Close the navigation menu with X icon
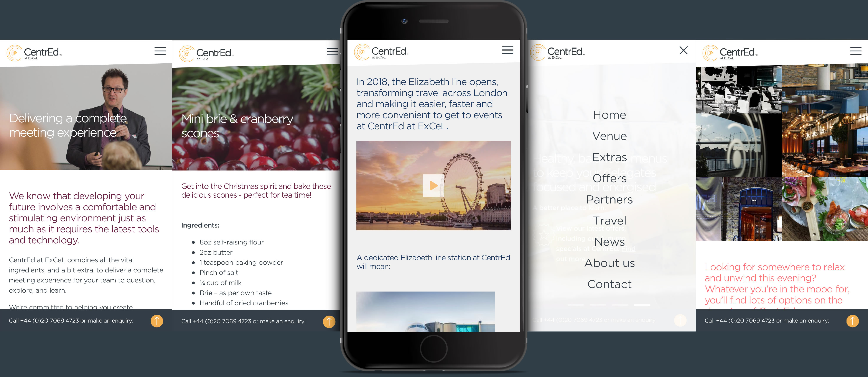The image size is (868, 377). click(684, 50)
